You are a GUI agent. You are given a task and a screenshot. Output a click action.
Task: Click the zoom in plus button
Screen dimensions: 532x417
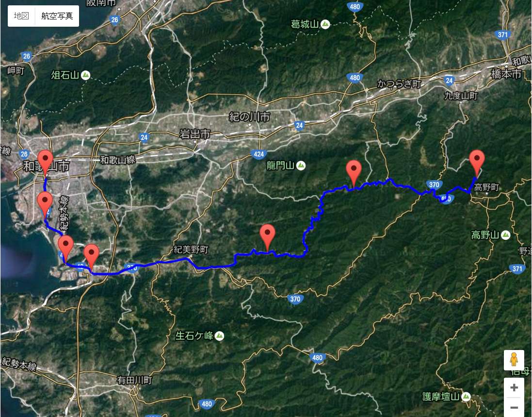[x=514, y=387]
